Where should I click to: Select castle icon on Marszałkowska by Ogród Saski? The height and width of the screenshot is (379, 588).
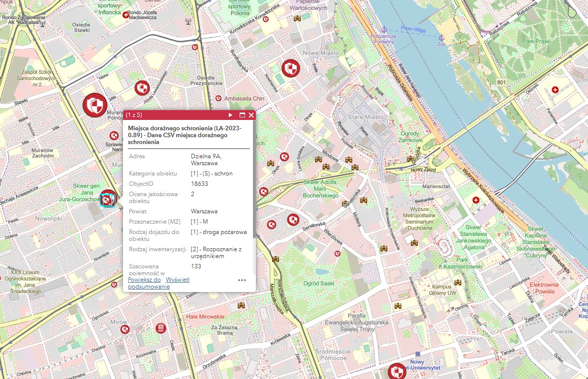coord(276,259)
